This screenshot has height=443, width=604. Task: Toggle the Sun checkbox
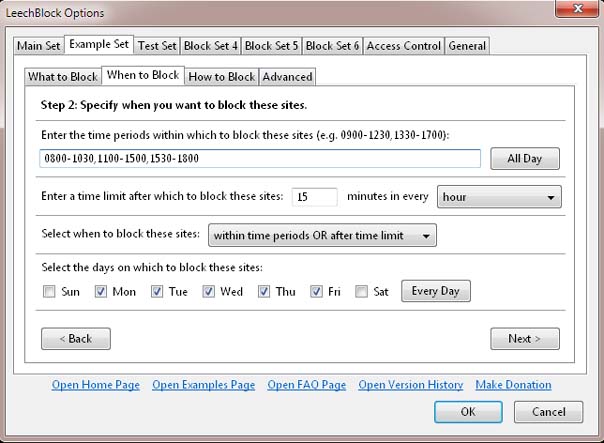tap(49, 292)
